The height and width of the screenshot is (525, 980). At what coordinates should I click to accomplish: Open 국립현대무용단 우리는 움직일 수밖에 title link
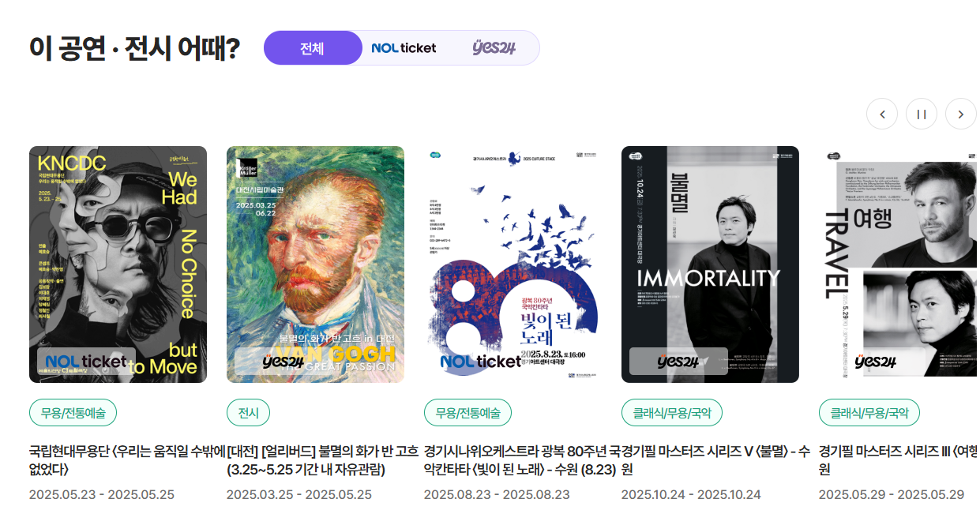tap(128, 460)
